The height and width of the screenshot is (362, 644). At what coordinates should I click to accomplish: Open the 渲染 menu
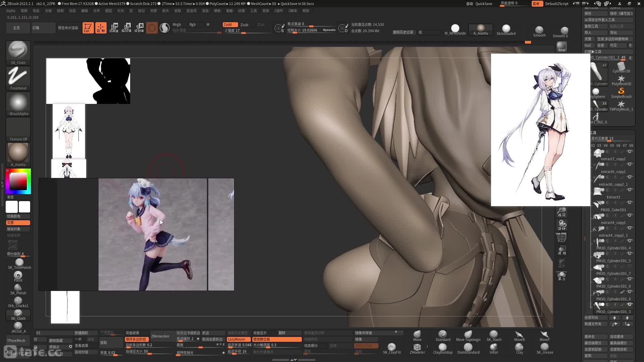click(205, 11)
